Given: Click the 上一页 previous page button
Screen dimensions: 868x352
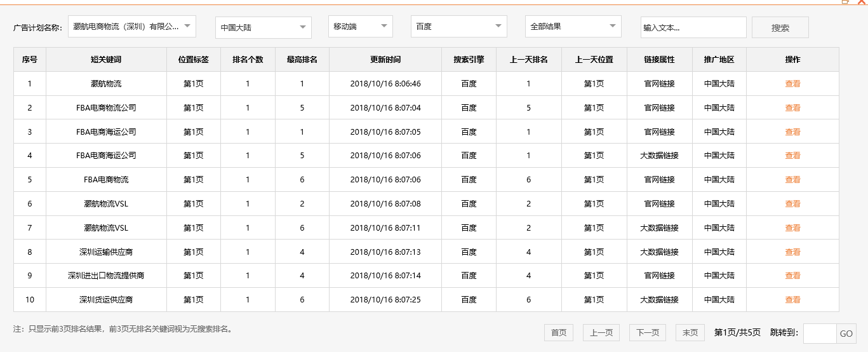Looking at the screenshot, I should (601, 332).
